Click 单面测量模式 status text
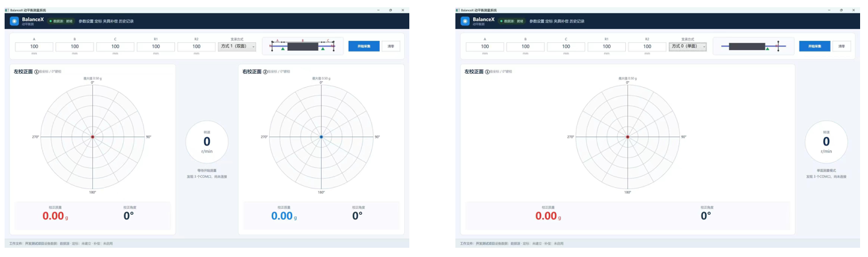Image resolution: width=868 pixels, height=257 pixels. pos(826,171)
